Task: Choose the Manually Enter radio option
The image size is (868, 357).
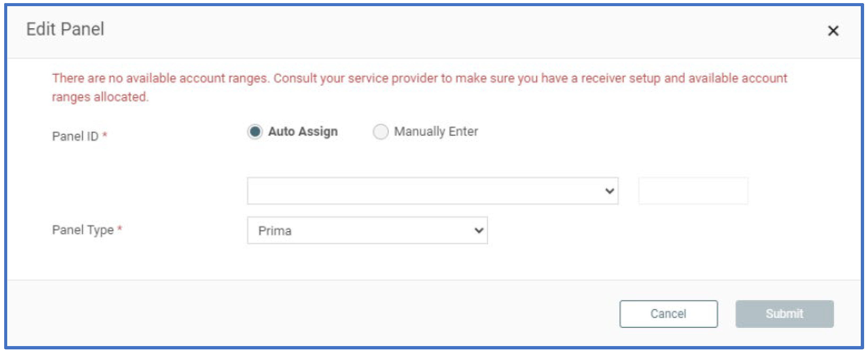Action: (x=381, y=131)
